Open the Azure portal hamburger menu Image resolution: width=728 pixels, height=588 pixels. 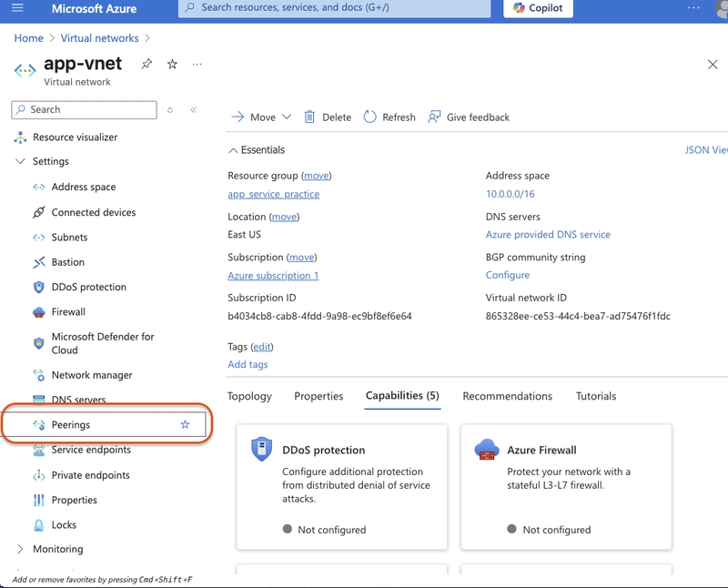[x=17, y=8]
